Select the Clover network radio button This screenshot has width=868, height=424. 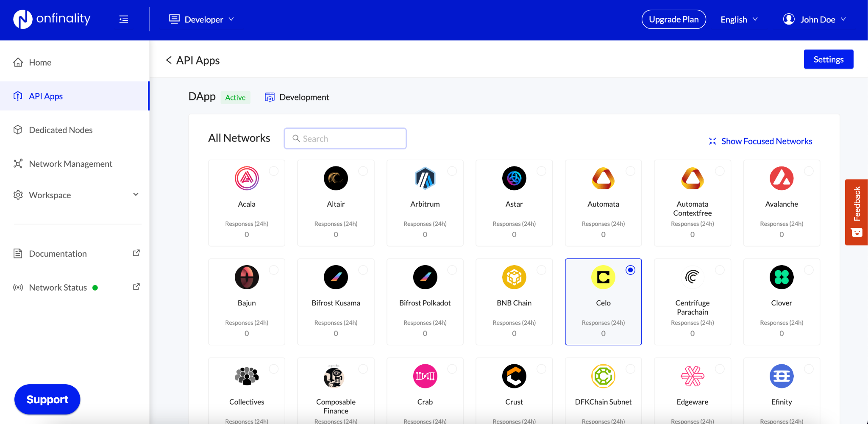click(809, 270)
